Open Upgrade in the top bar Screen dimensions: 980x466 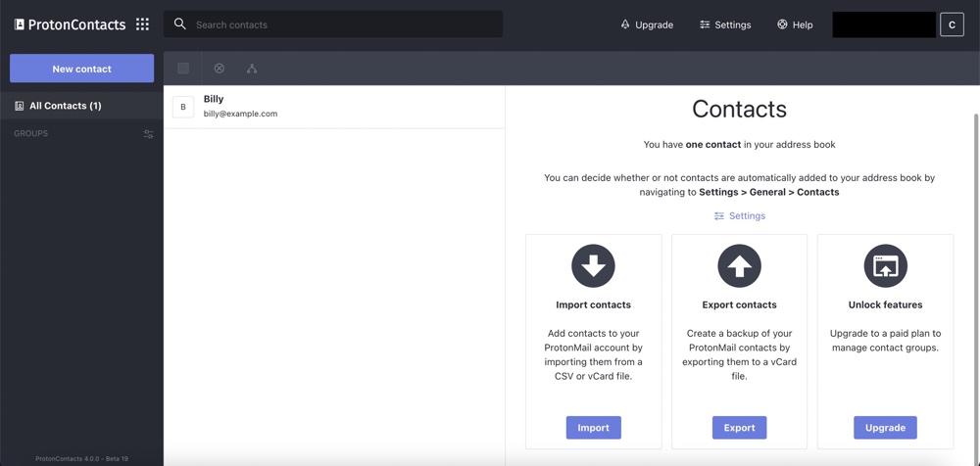tap(647, 25)
